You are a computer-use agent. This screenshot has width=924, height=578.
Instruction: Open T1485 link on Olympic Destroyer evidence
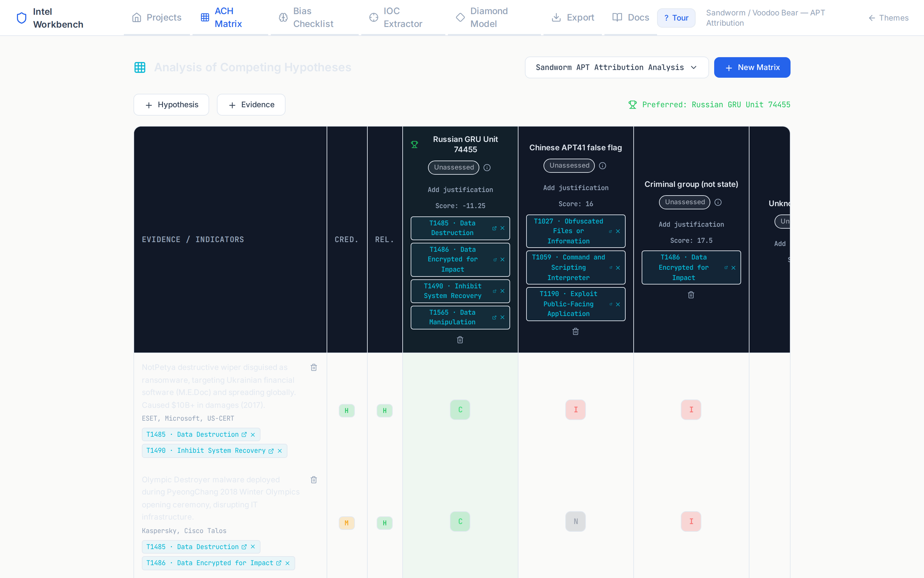(244, 547)
